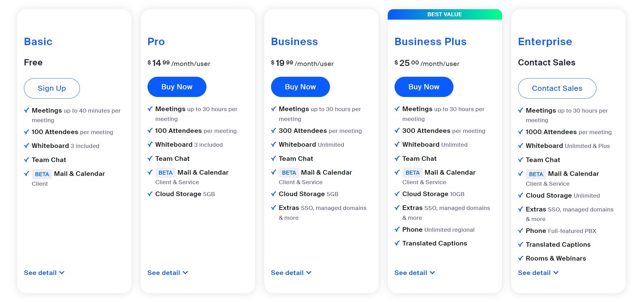Open See detail for Business plan

291,273
